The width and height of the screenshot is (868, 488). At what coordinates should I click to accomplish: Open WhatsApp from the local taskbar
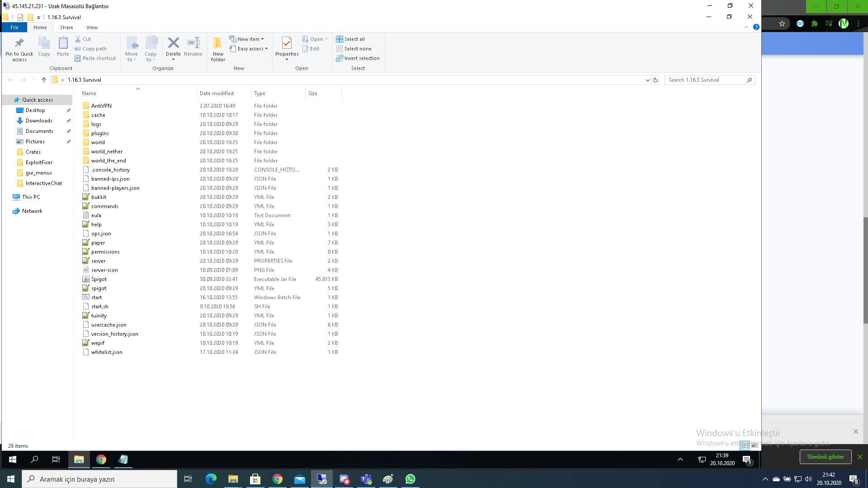coord(410,479)
